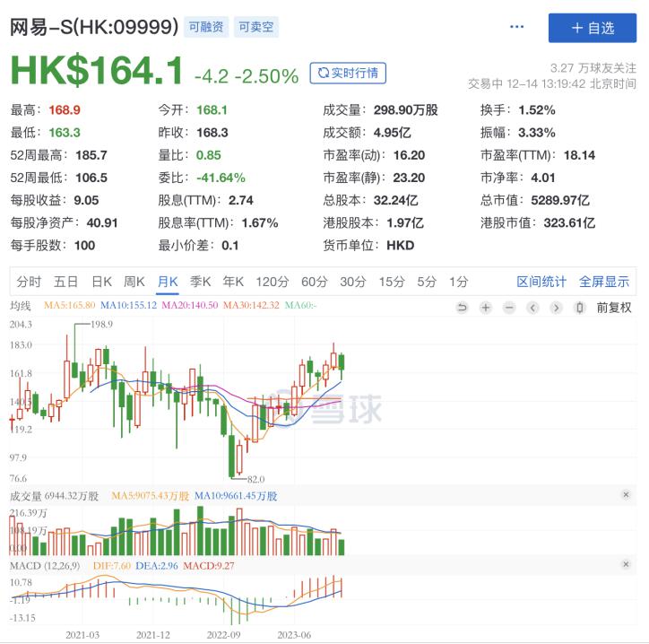Click the 可融资 tag
649x644 pixels.
(x=206, y=27)
